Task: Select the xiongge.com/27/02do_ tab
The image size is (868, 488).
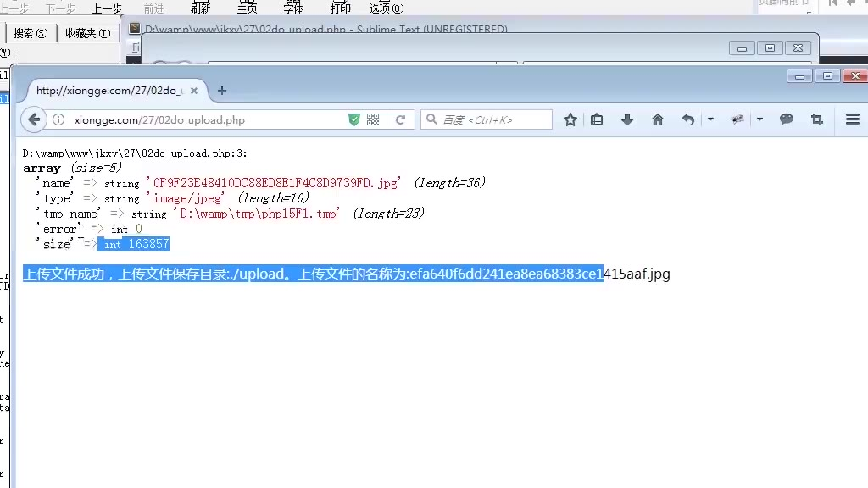Action: (109, 90)
